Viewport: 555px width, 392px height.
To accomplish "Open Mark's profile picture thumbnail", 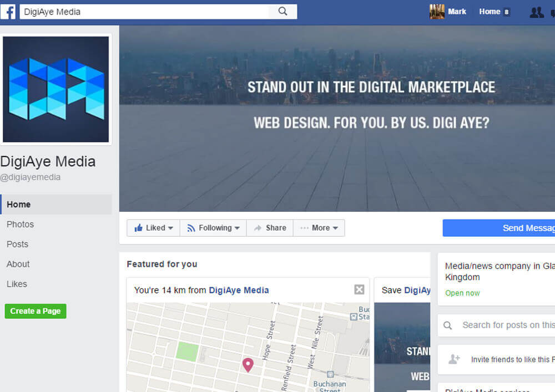I will click(437, 12).
